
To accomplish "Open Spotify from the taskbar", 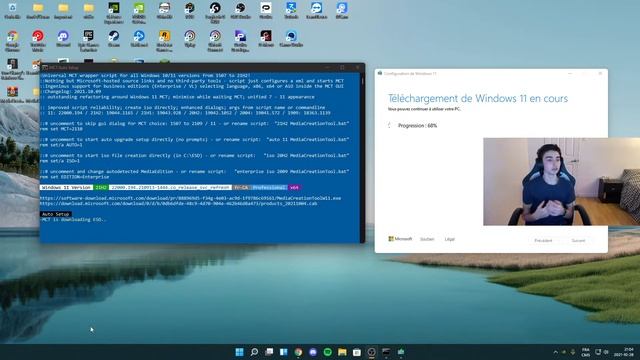I will [328, 352].
